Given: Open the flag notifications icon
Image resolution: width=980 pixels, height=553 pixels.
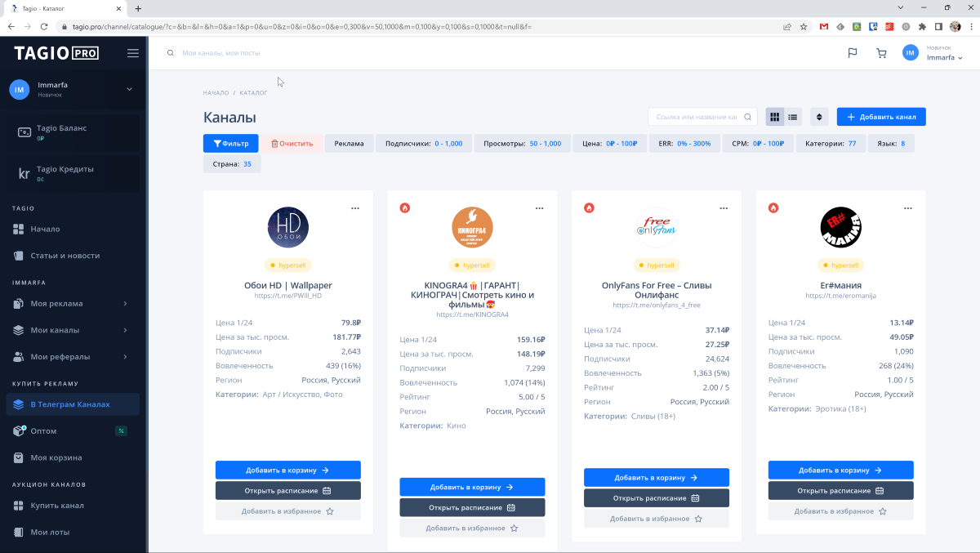Looking at the screenshot, I should (853, 53).
